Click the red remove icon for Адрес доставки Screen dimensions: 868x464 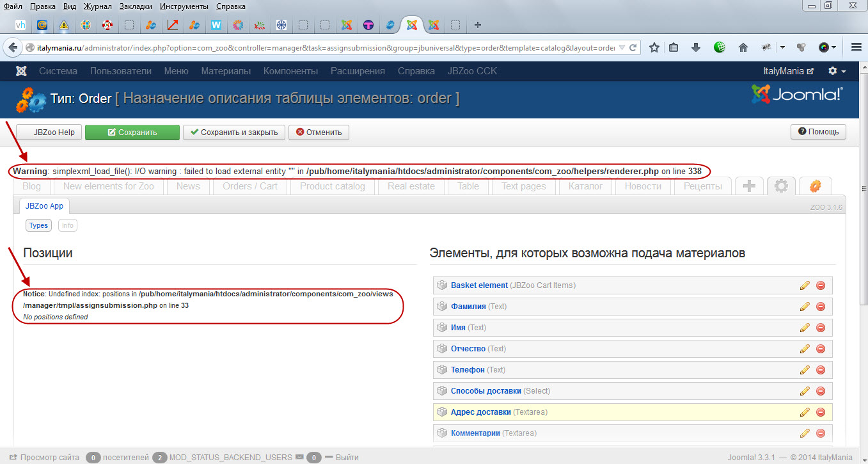(821, 412)
